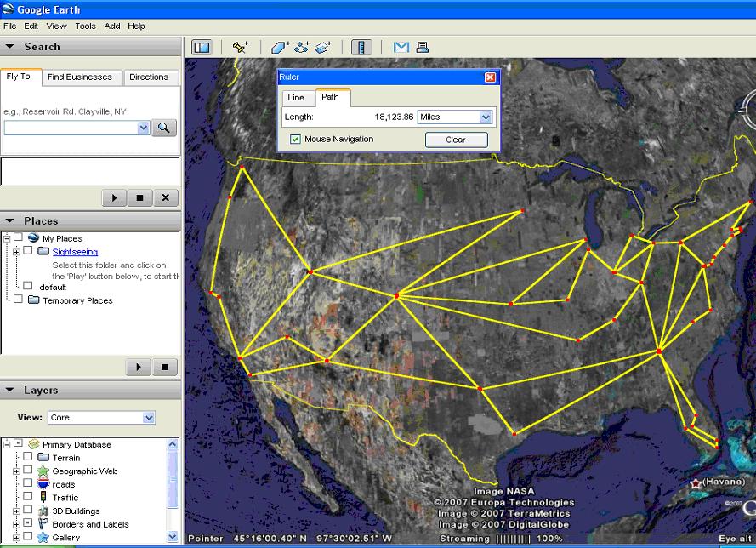The width and height of the screenshot is (756, 548).
Task: Click the Add Polygon toolbar icon
Action: pyautogui.click(x=280, y=48)
